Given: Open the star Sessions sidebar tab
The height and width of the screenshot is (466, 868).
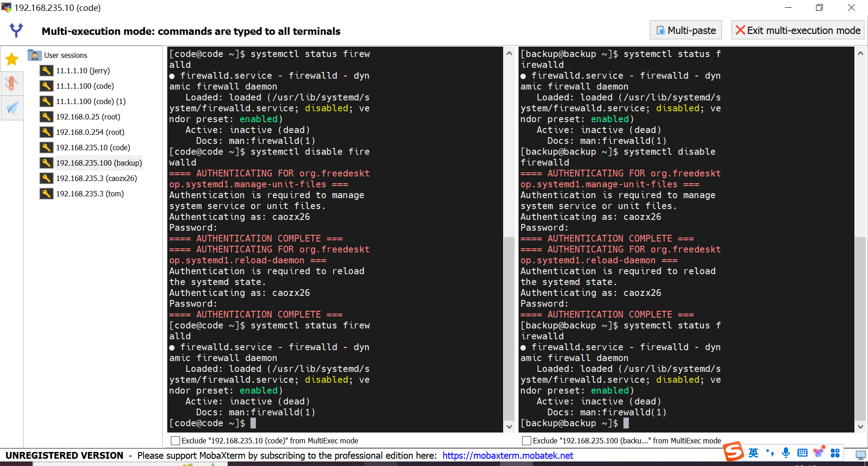Looking at the screenshot, I should (12, 59).
